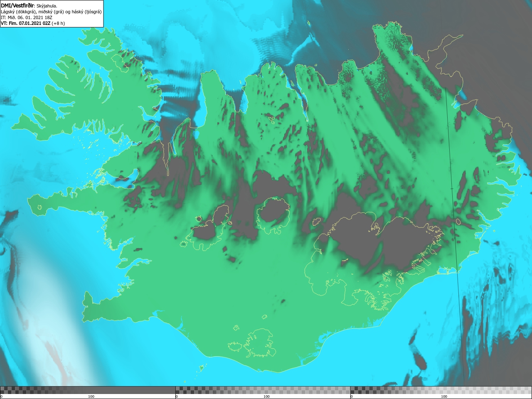This screenshot has height=399, width=532.
Task: Click the bold VT: Fim. 07.01.2021 02Z text
Action: point(26,23)
